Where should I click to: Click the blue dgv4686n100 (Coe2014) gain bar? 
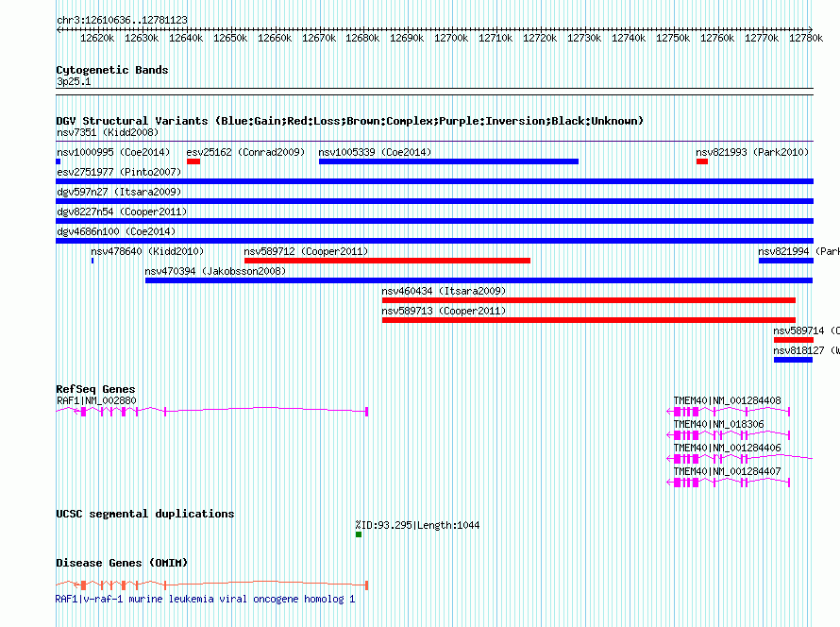pyautogui.click(x=434, y=241)
